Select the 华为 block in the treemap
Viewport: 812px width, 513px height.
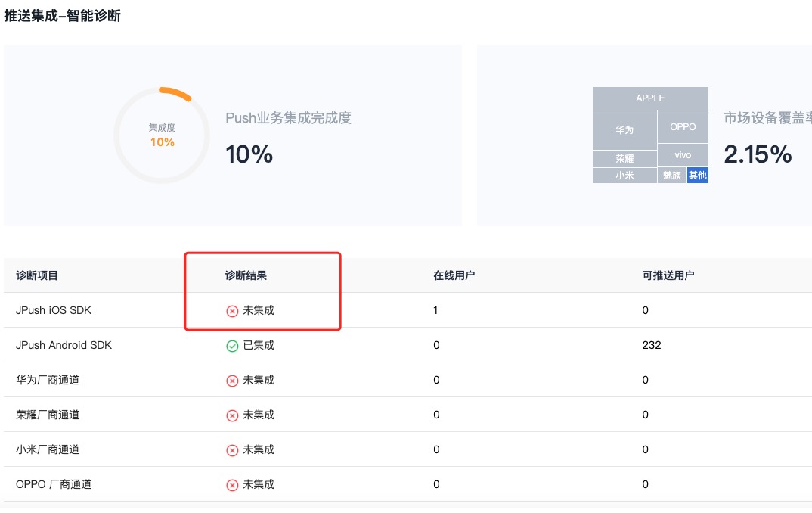tap(624, 130)
